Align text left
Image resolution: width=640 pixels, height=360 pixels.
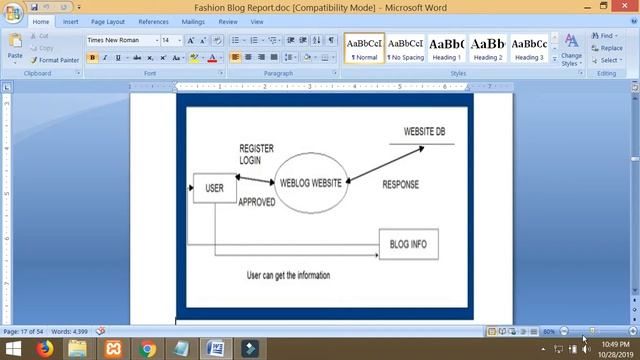[236, 58]
